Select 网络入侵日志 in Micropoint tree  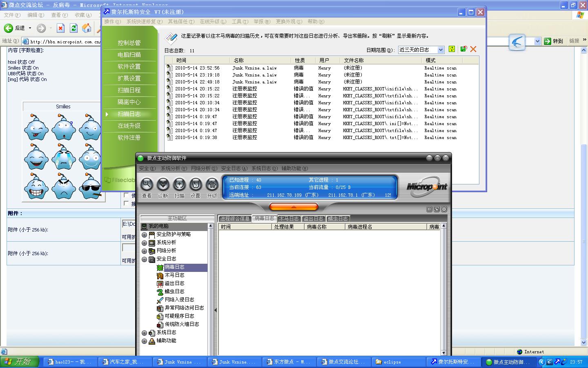coord(179,300)
